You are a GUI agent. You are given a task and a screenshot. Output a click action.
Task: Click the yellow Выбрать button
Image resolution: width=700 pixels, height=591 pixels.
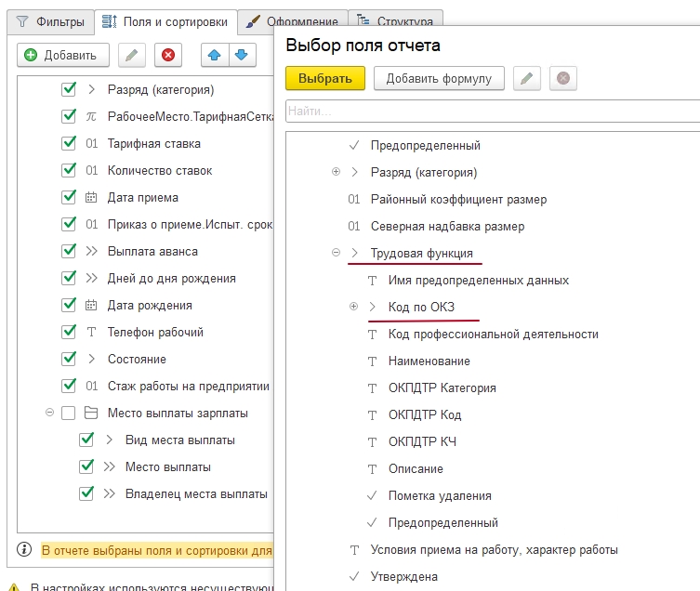325,78
